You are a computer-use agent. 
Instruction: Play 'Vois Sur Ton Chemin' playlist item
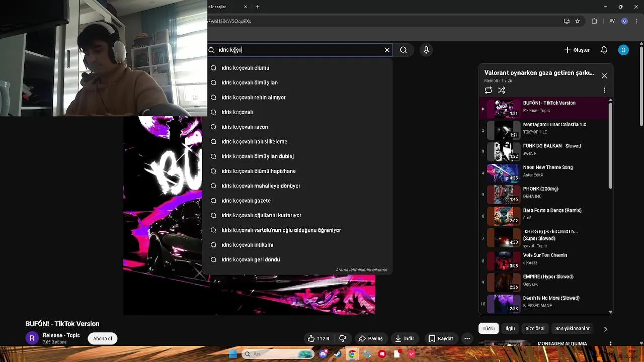click(x=543, y=260)
